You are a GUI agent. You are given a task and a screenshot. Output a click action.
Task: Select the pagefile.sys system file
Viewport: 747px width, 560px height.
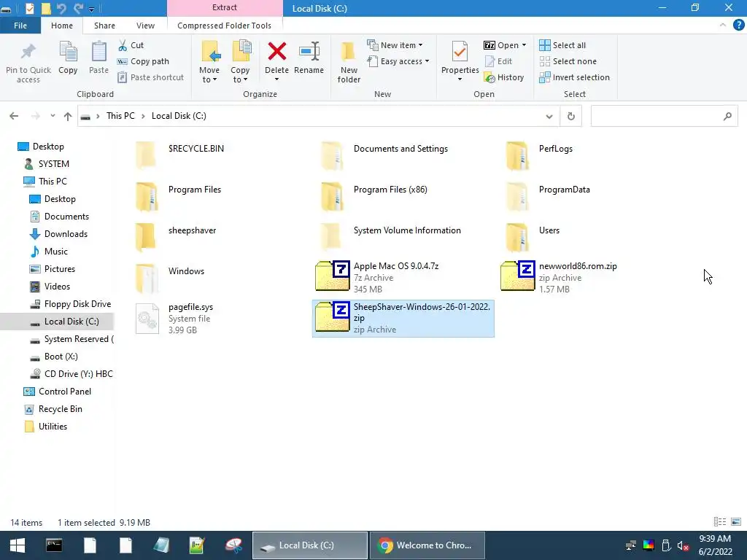click(217, 318)
